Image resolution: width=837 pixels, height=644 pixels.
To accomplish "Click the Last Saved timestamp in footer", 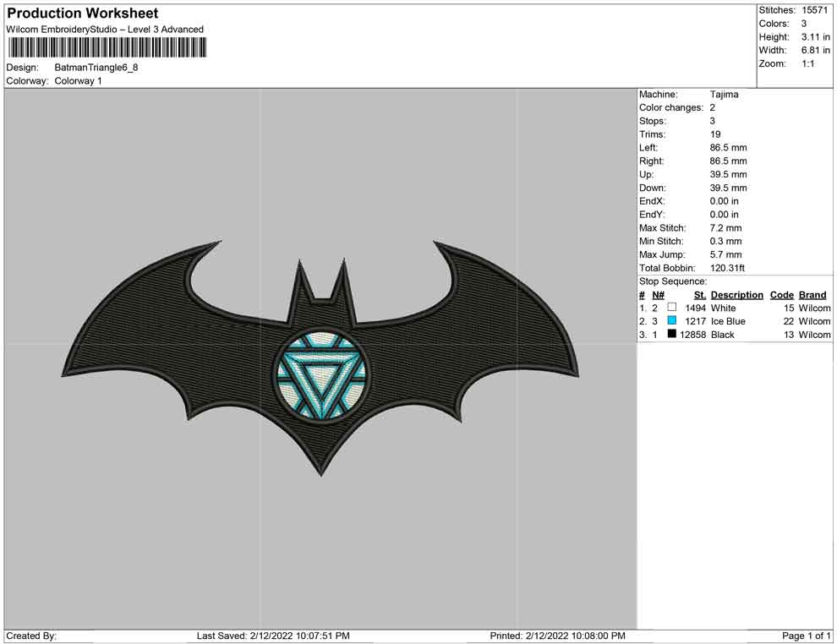I will click(x=272, y=636).
